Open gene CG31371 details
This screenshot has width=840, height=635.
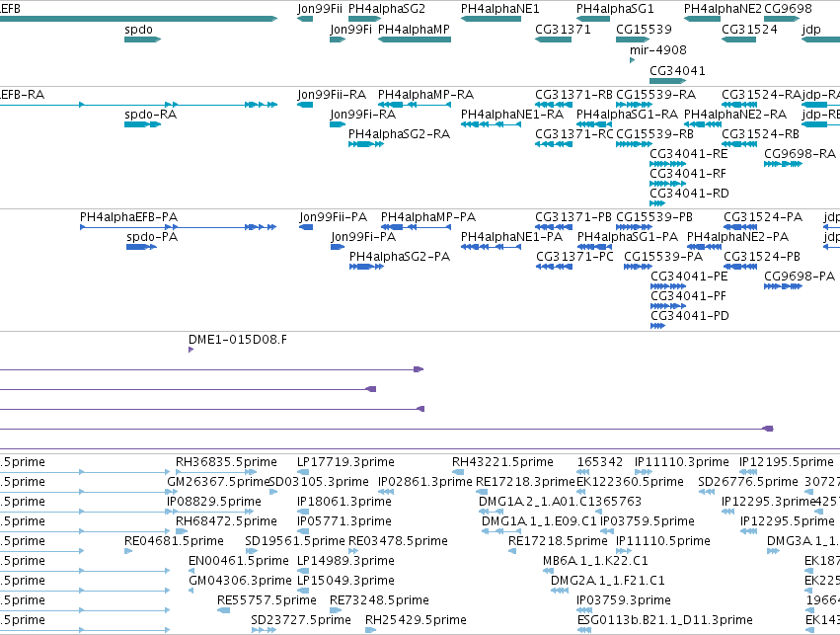[x=554, y=40]
